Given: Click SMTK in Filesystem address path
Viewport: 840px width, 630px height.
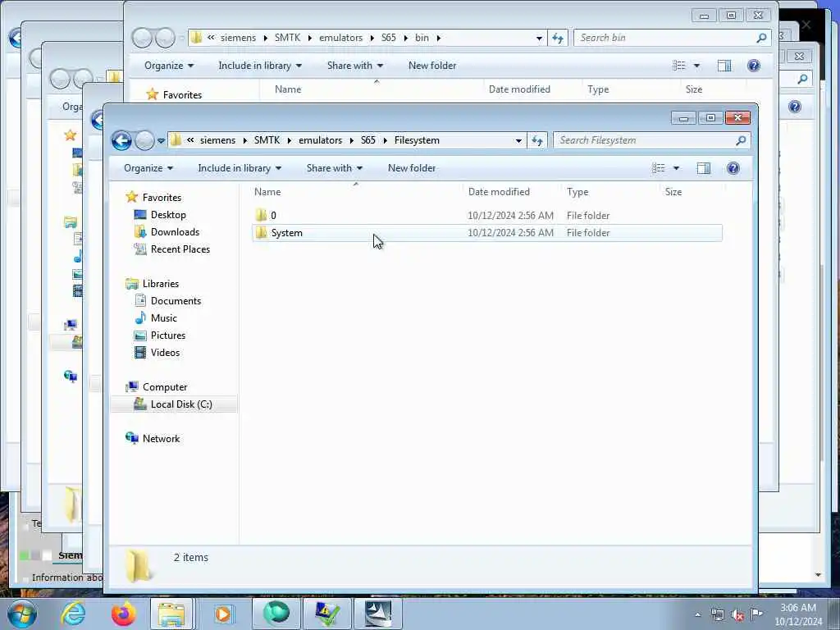Looking at the screenshot, I should [267, 140].
